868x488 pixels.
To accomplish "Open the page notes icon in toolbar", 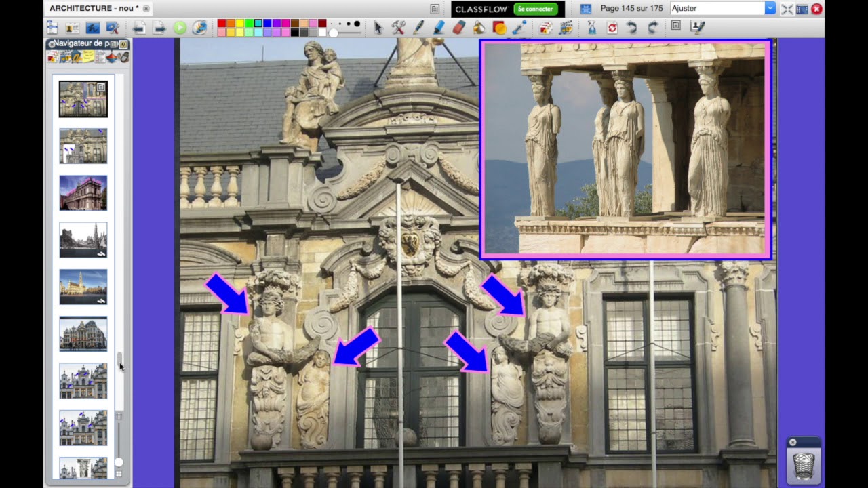I will (676, 26).
